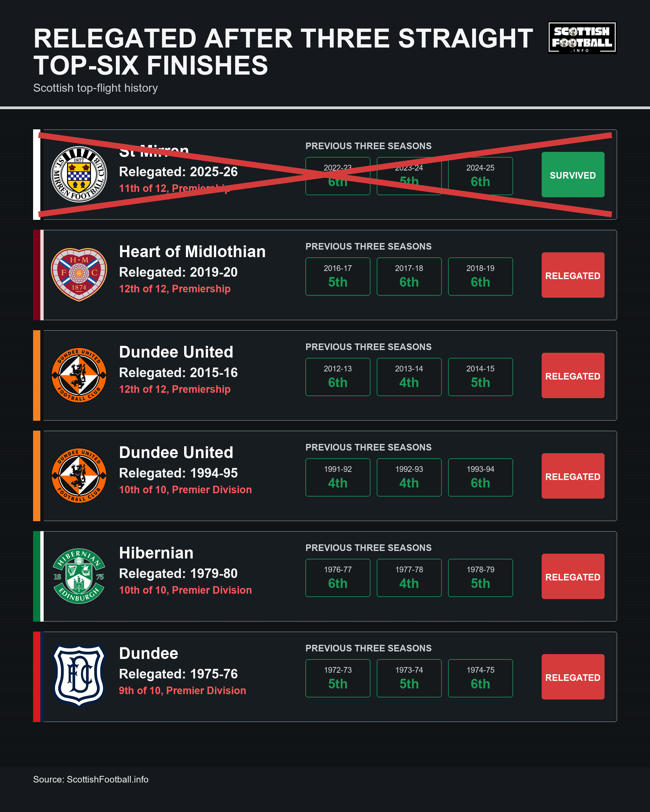Click the Dundee United crest beside 2015-16

[x=79, y=375]
